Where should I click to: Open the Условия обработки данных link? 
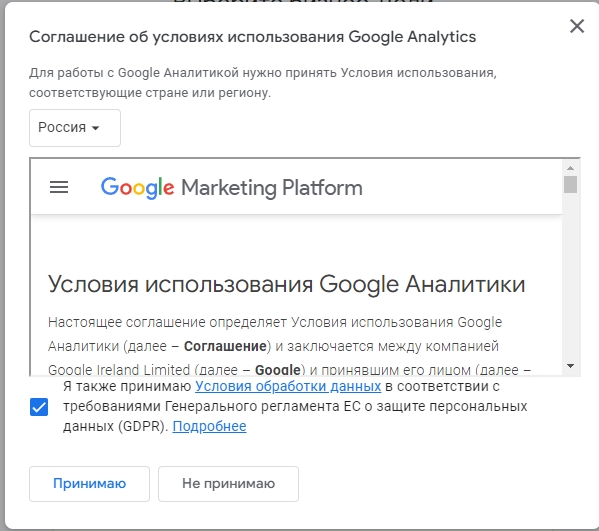tap(288, 386)
